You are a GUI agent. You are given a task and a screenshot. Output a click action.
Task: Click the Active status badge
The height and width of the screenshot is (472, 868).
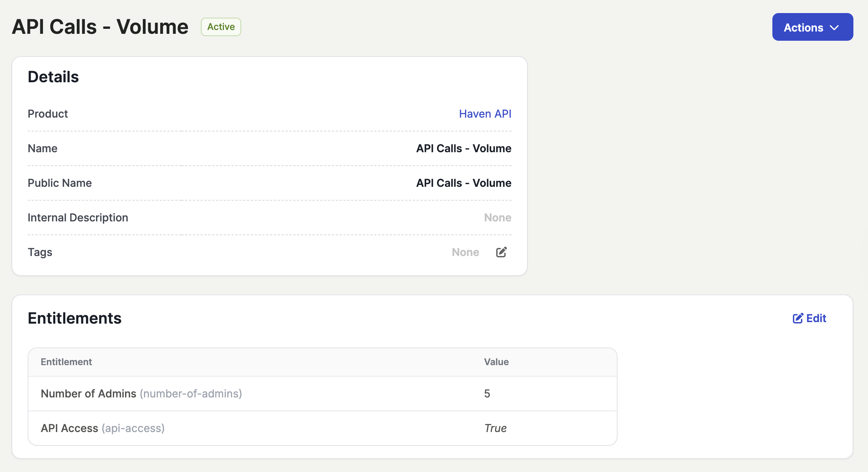[221, 27]
